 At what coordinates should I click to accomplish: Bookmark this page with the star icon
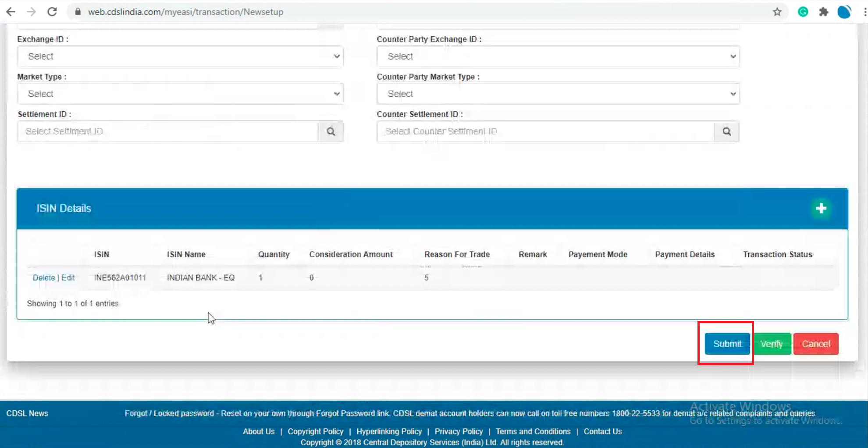pos(777,12)
